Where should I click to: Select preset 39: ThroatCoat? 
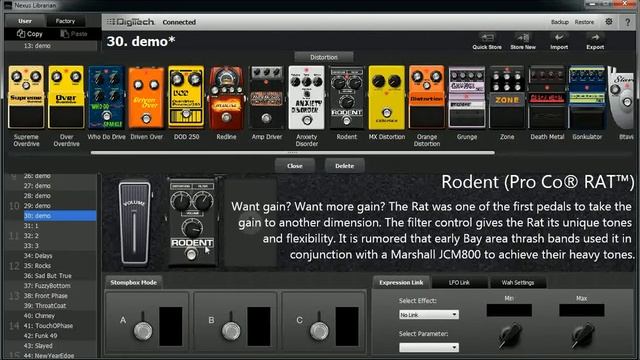coord(60,306)
